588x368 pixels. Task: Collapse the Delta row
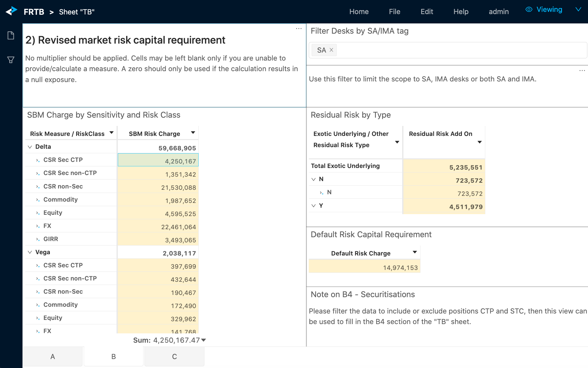pos(30,147)
